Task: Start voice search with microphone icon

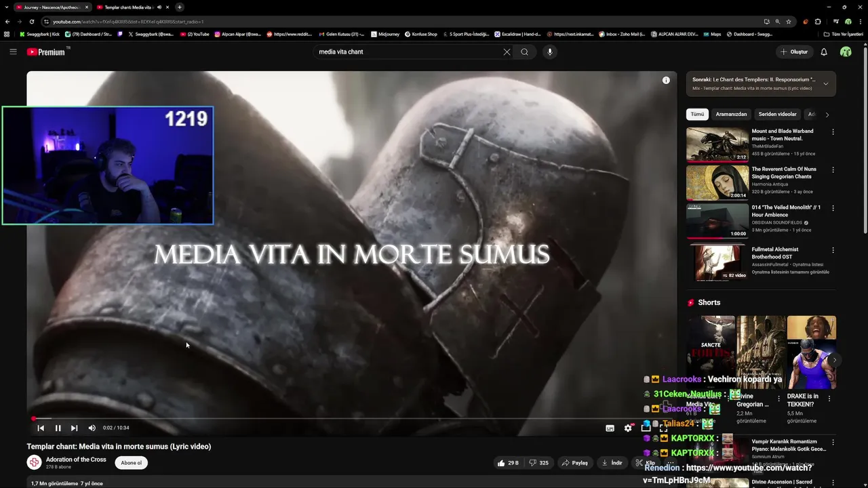Action: 550,52
